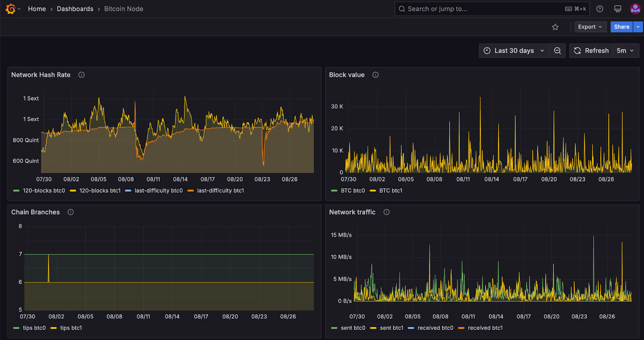Screen dimensions: 644x340
Task: Click the Network Hash Rate panel title
Action: pyautogui.click(x=41, y=75)
